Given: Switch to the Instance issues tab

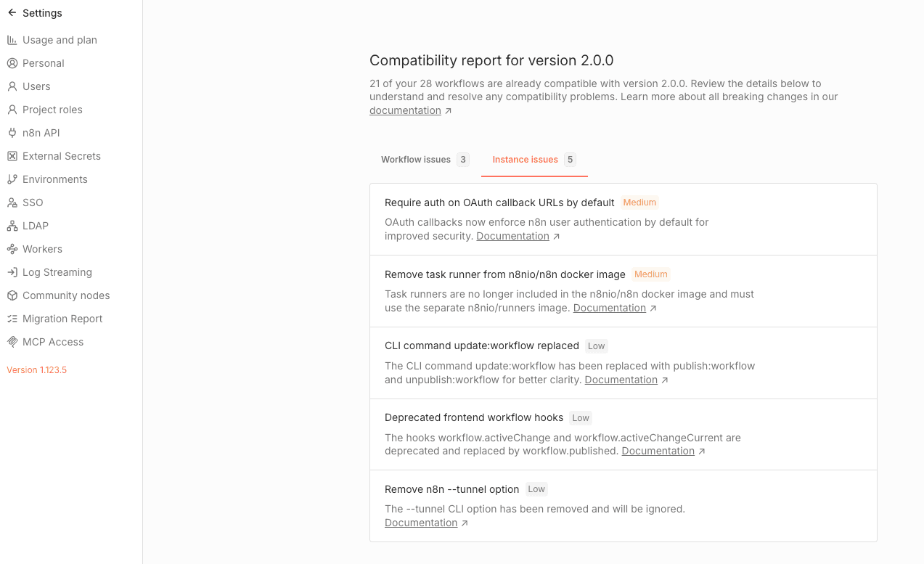Looking at the screenshot, I should [525, 159].
